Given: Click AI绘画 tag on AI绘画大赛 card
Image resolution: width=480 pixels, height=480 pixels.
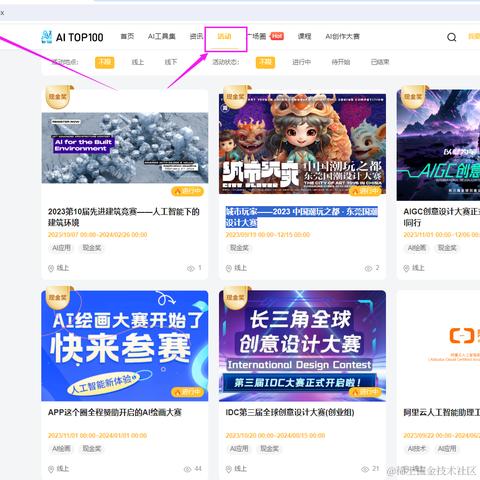Looking at the screenshot, I should (x=61, y=449).
